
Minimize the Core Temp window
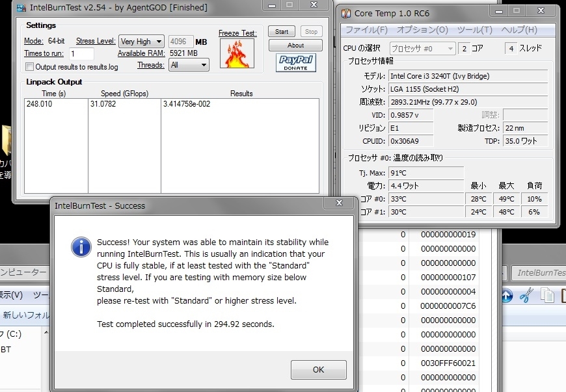[499, 11]
